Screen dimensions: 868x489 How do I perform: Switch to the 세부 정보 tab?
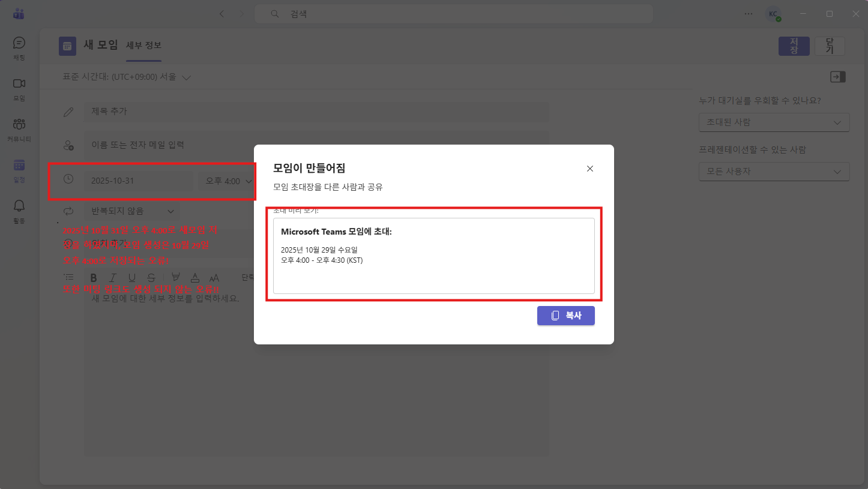pos(143,46)
